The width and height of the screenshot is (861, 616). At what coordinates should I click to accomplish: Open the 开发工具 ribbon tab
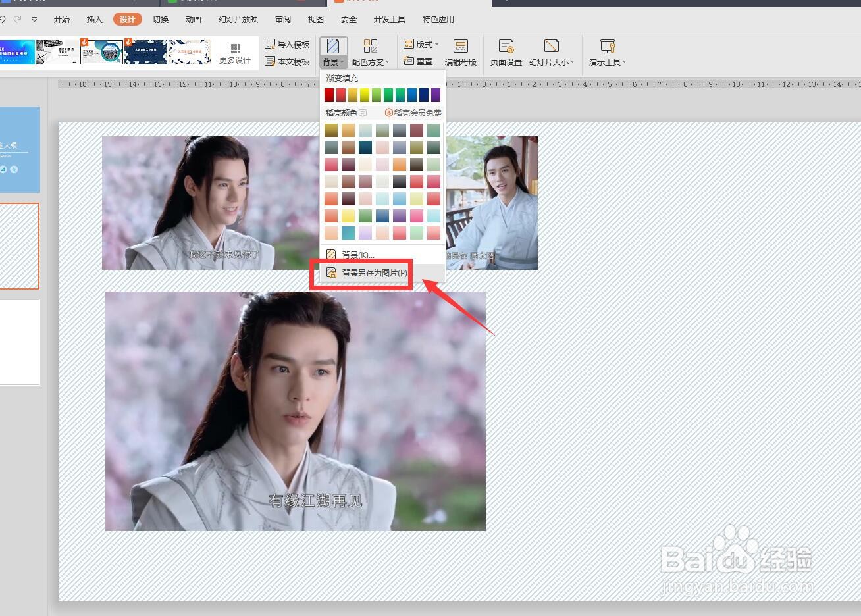click(390, 19)
